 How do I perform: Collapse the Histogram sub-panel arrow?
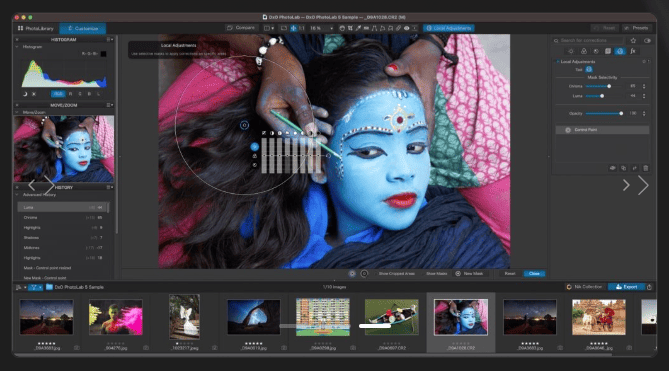click(x=17, y=46)
